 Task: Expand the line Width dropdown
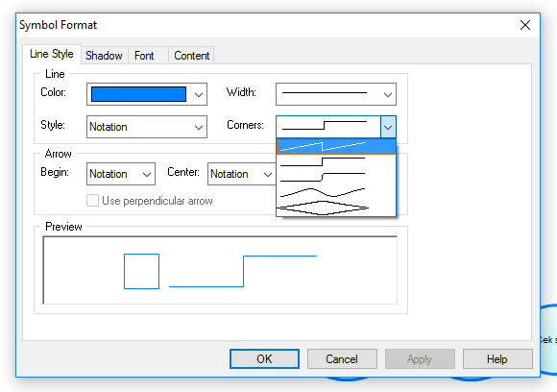[x=336, y=94]
